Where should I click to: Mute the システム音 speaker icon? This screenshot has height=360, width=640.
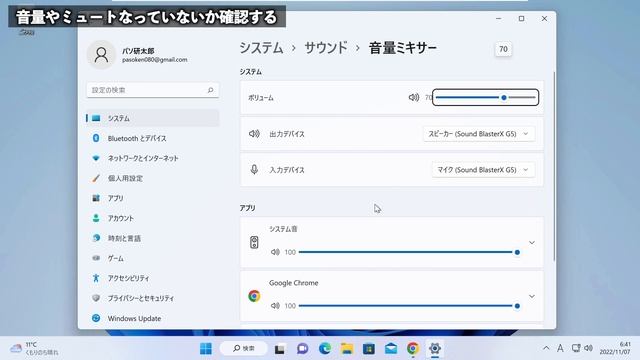(275, 252)
